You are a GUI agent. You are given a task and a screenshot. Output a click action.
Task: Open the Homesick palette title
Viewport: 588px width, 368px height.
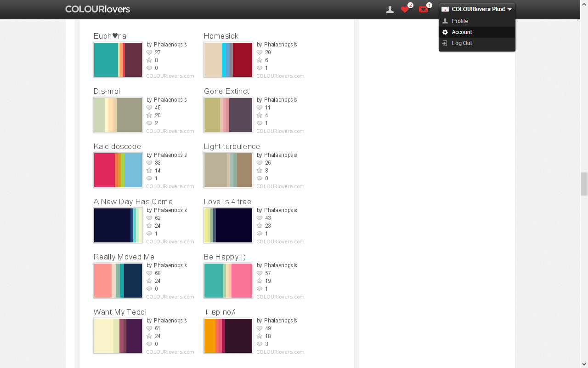coord(221,36)
